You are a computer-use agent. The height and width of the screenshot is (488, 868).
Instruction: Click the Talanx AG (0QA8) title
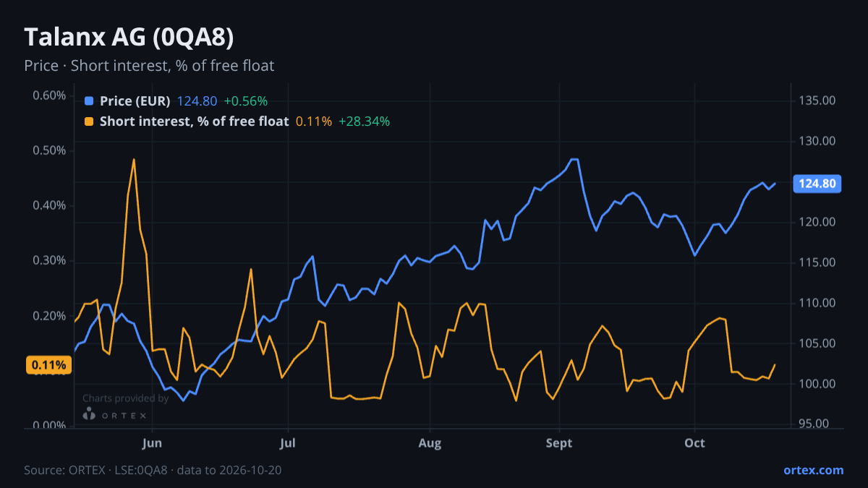(129, 37)
